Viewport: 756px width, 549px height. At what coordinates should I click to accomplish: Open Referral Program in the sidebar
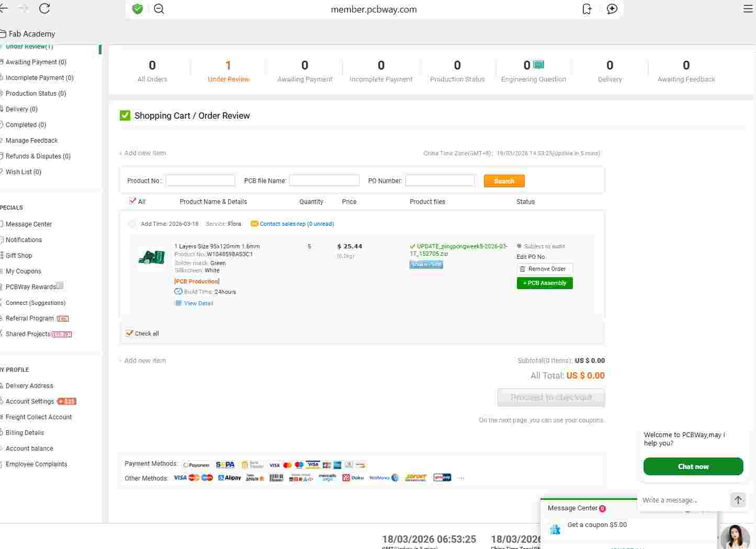[x=30, y=318]
